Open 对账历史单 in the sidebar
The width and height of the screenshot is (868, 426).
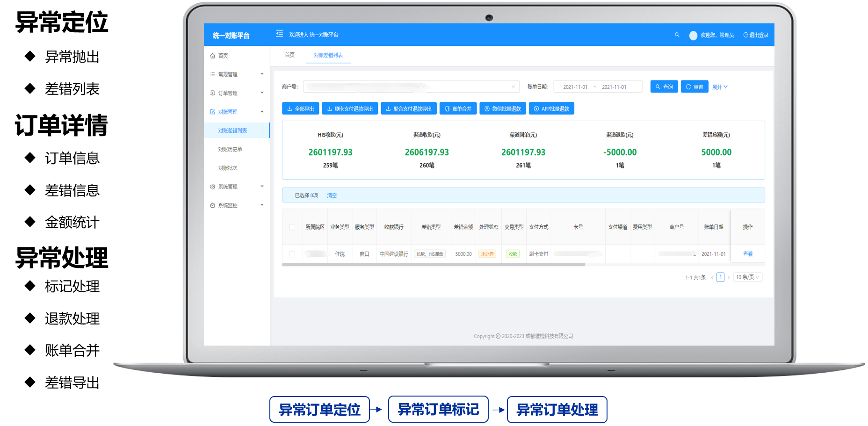point(230,150)
